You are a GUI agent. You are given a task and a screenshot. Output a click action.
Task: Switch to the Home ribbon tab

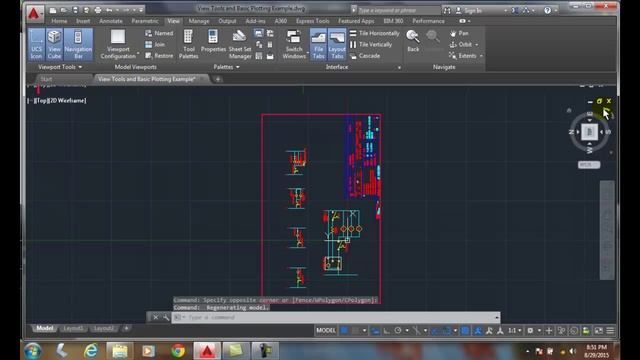[x=59, y=21]
